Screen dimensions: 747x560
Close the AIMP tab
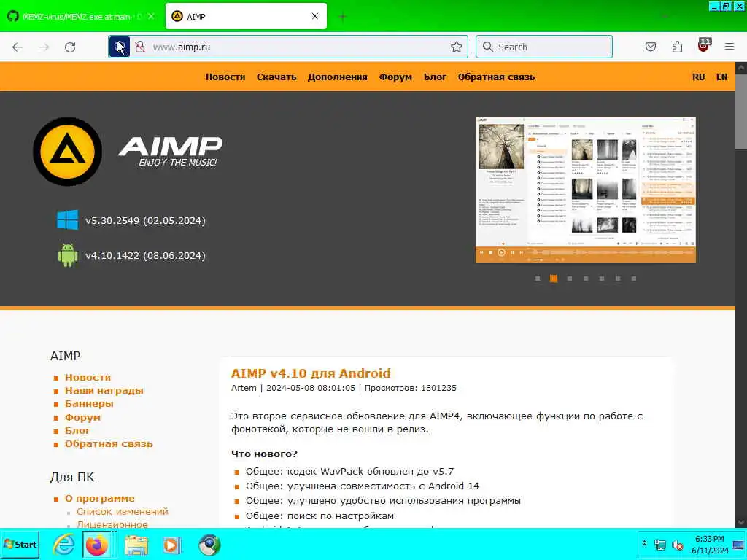(x=315, y=16)
